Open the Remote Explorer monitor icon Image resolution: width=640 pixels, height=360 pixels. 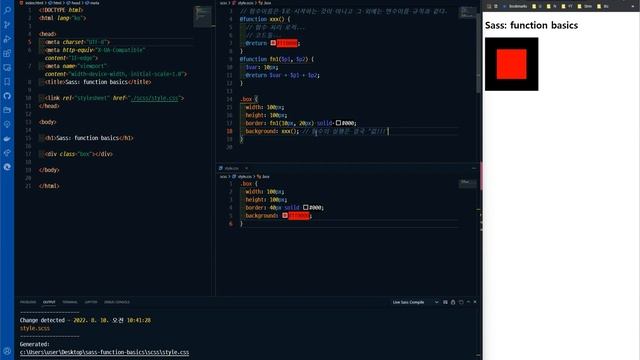[7, 68]
